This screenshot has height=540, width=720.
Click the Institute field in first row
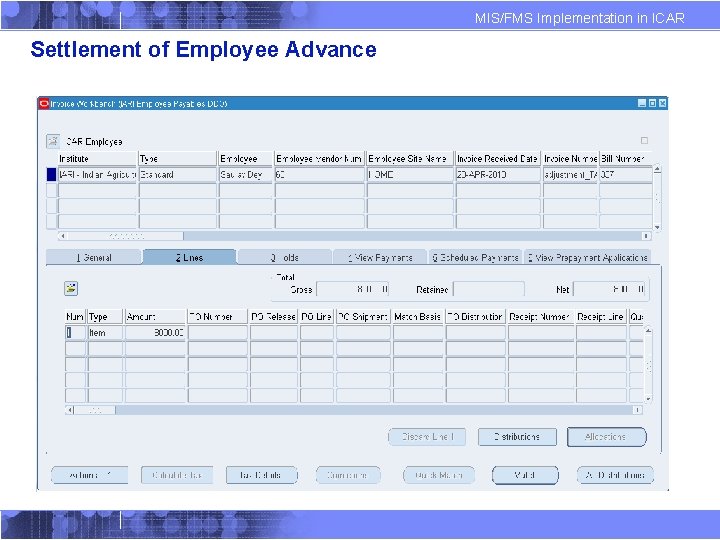tap(97, 174)
